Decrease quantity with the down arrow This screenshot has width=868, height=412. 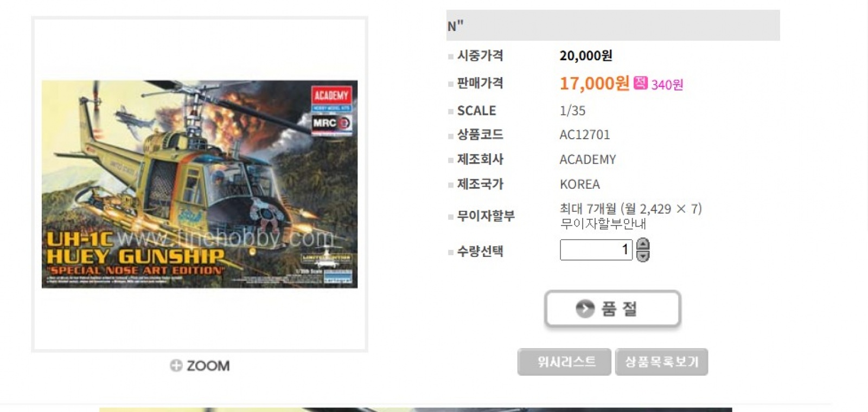(642, 256)
